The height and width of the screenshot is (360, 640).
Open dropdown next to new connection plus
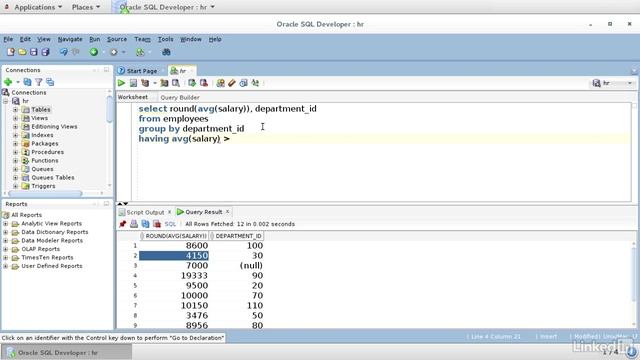point(18,82)
